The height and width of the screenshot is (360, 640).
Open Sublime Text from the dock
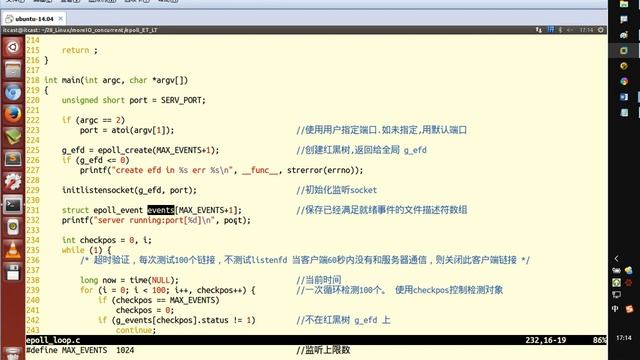click(x=13, y=159)
